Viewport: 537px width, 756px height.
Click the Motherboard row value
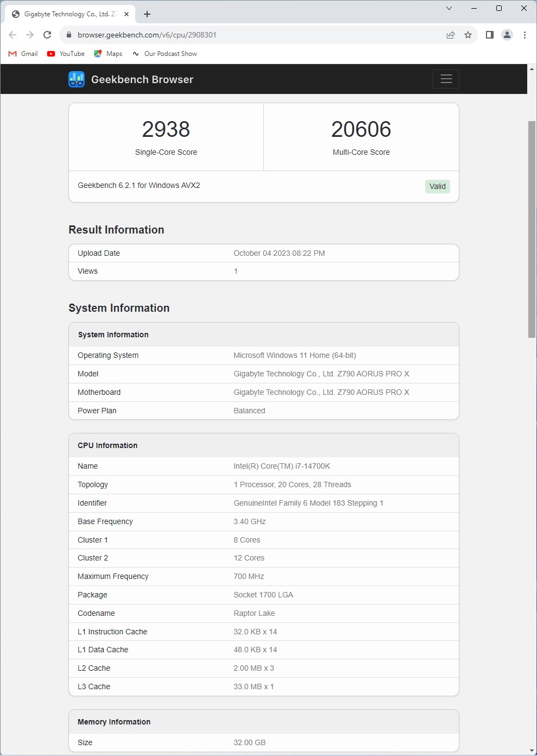pyautogui.click(x=321, y=392)
